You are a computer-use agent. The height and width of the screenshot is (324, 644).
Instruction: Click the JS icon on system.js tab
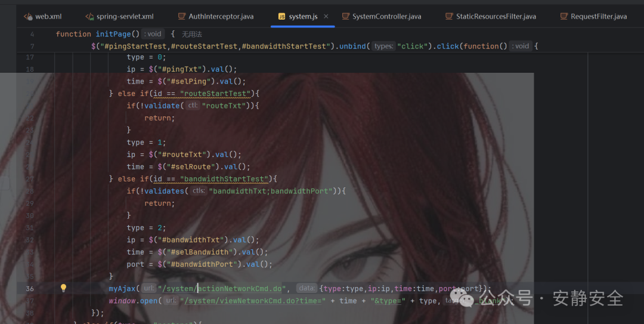(x=281, y=17)
